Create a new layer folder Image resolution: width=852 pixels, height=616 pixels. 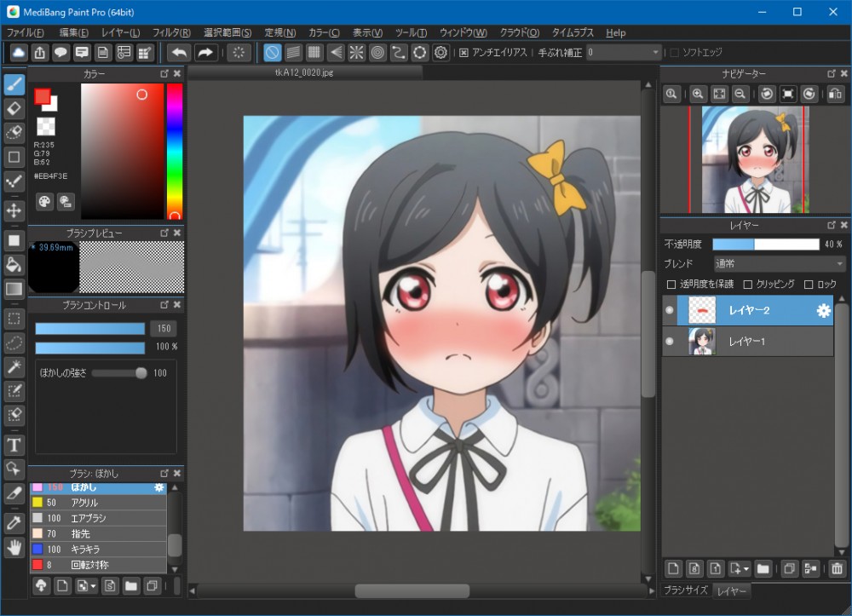pyautogui.click(x=763, y=569)
